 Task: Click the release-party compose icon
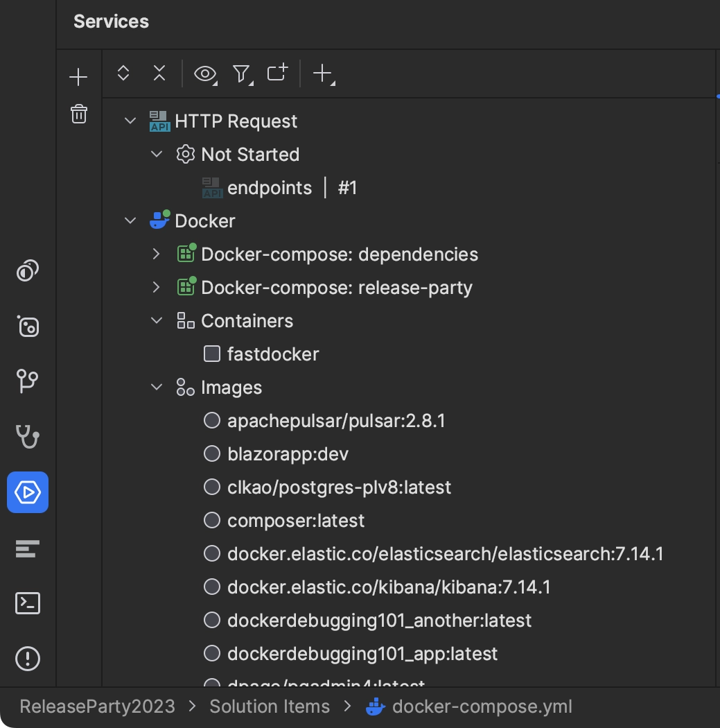(186, 286)
